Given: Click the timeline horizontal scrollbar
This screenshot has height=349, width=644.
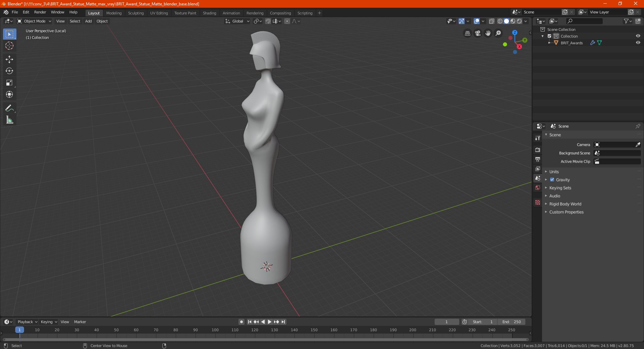Looking at the screenshot, I should pos(266,340).
